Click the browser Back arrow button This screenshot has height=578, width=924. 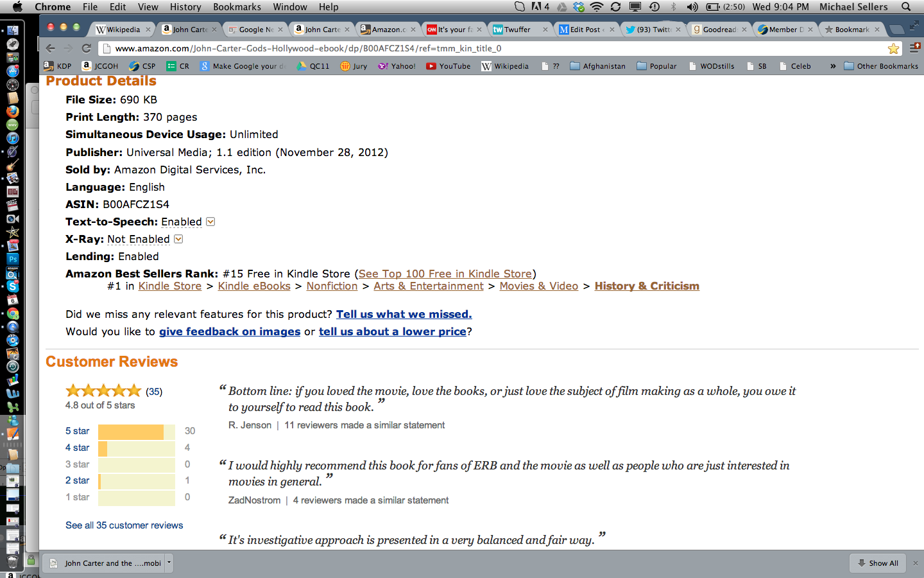pyautogui.click(x=51, y=48)
